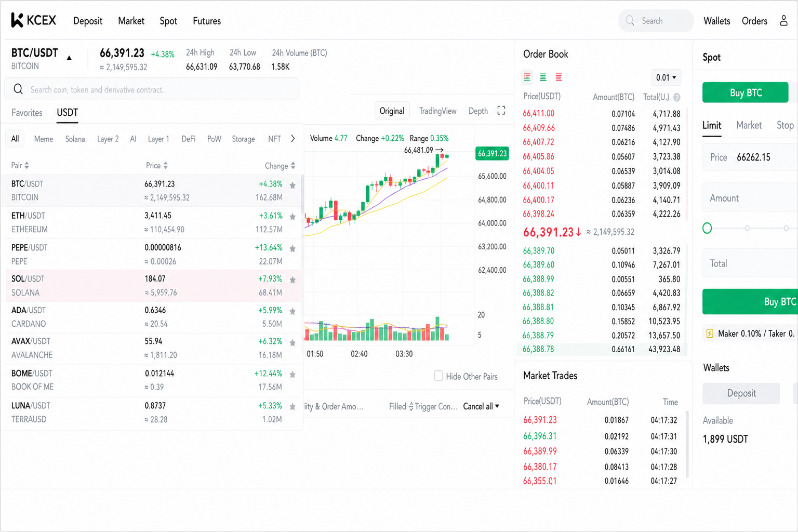Favorite the LUNA/USDT pair star
Viewport: 798px width, 532px height.
pyautogui.click(x=292, y=407)
